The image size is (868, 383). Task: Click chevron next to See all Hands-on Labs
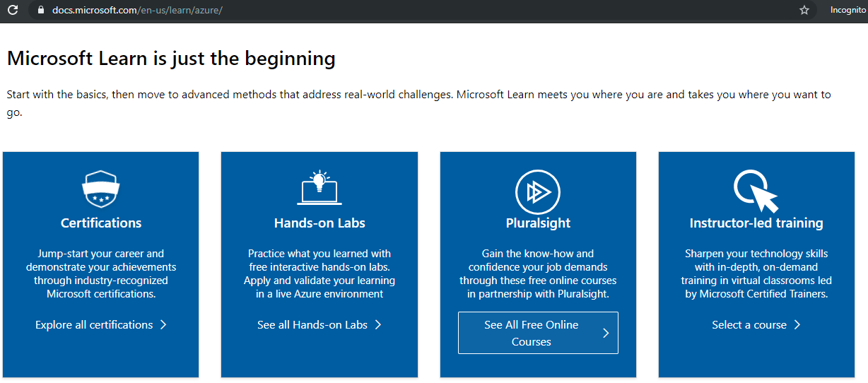(378, 325)
